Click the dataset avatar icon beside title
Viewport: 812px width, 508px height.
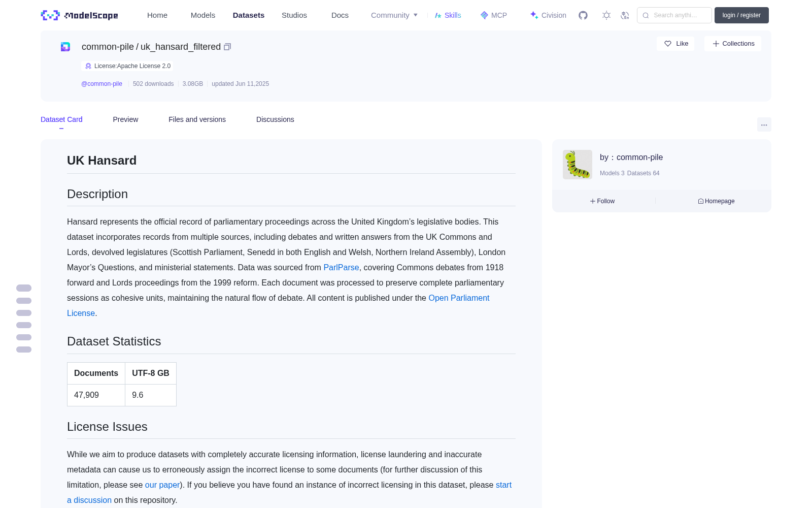(x=65, y=47)
